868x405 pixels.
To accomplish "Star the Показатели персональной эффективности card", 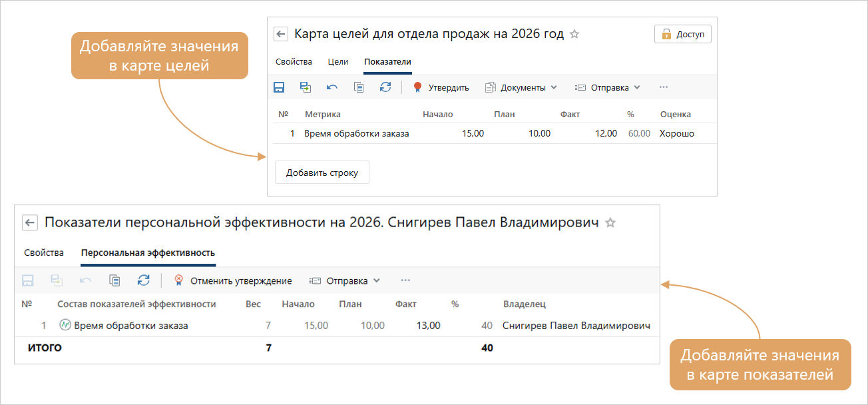I will point(610,222).
